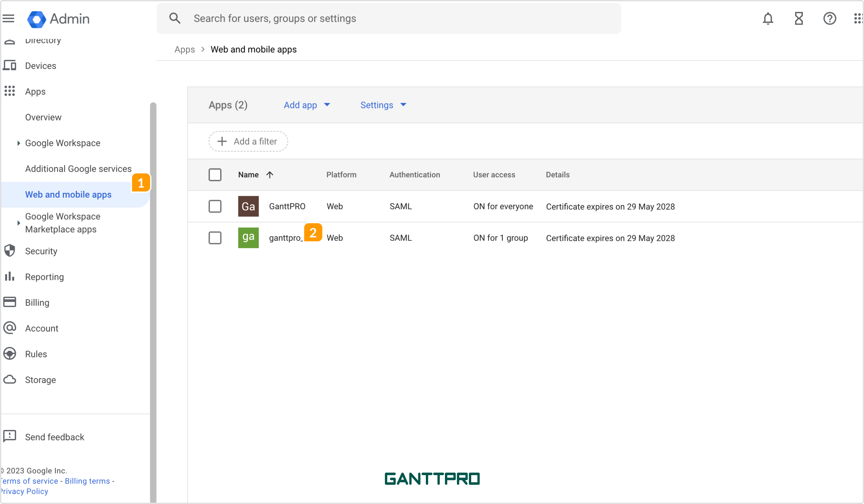Click the sidebar vertical scrollbar
Viewport: 864px width, 504px height.
pos(153,302)
